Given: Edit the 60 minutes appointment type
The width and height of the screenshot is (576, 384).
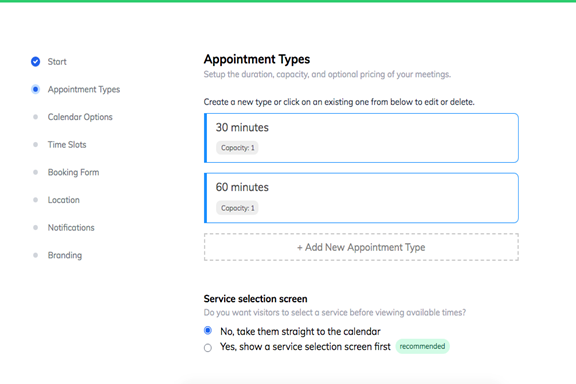Looking at the screenshot, I should click(361, 198).
